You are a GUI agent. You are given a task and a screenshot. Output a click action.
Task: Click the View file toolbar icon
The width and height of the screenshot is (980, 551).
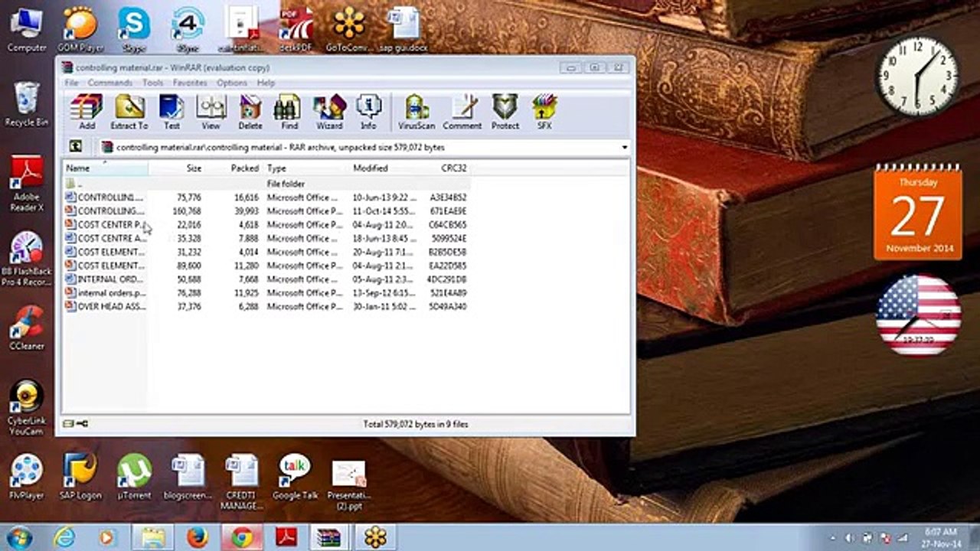click(211, 112)
